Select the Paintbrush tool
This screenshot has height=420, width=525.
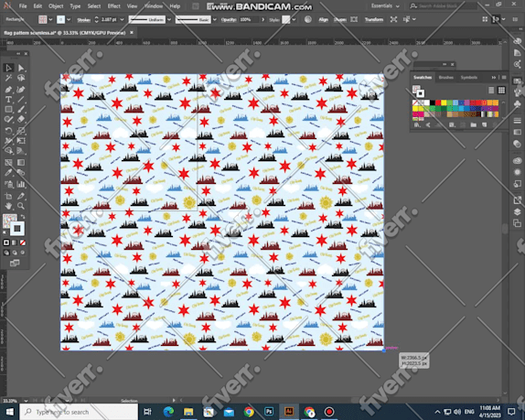[x=21, y=110]
